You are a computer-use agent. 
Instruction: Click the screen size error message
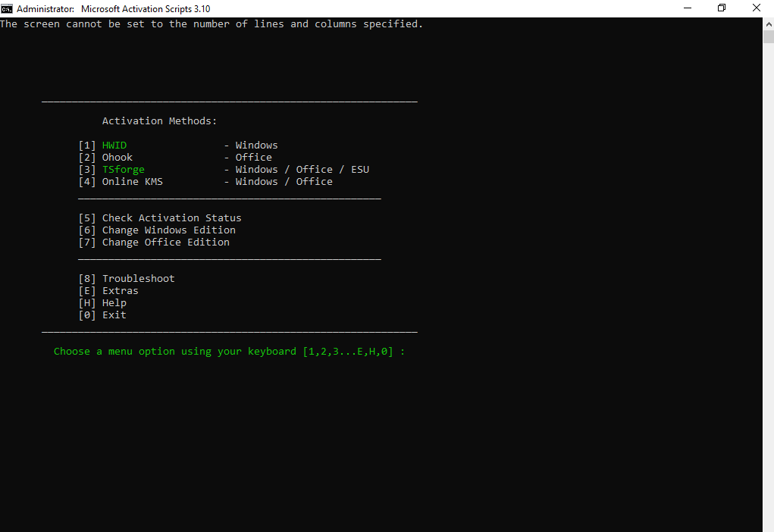click(212, 23)
